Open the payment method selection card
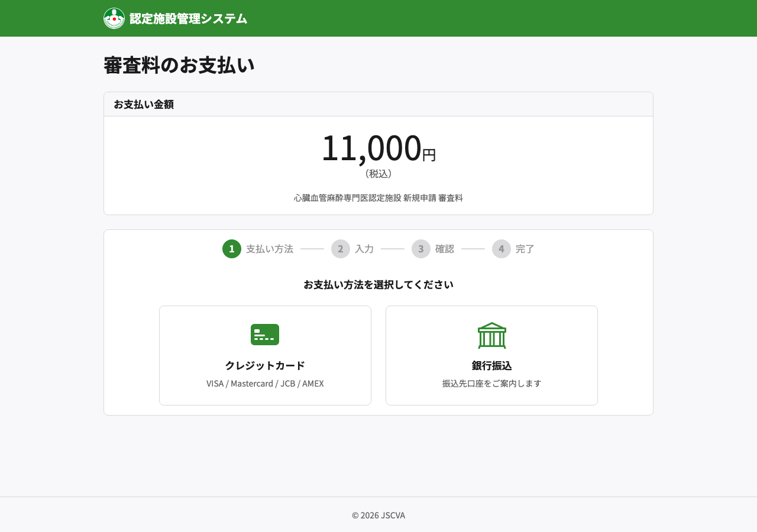This screenshot has width=757, height=532. click(x=265, y=355)
